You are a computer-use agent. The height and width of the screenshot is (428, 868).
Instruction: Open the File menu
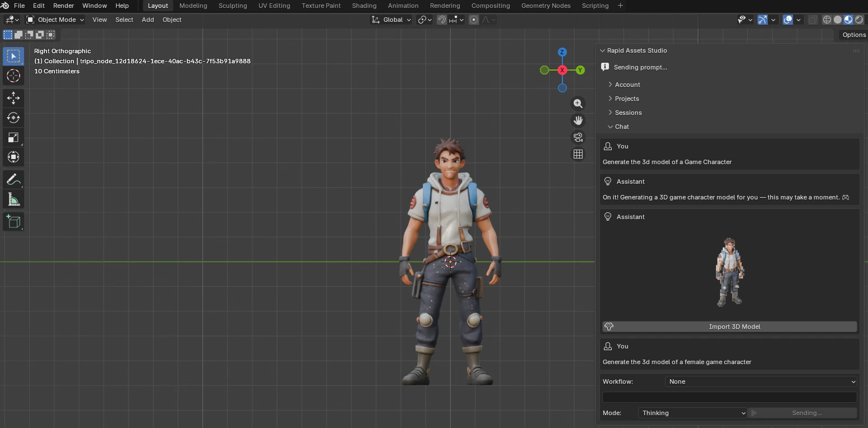(19, 6)
